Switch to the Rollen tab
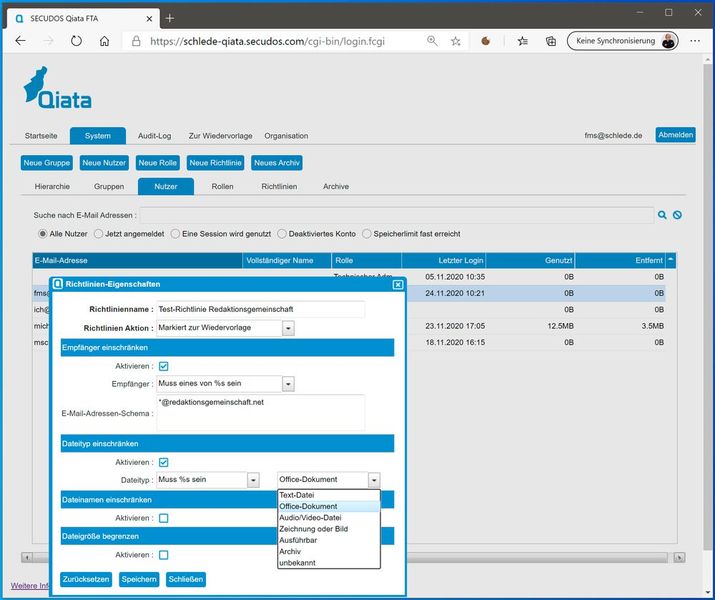Screen dimensions: 715x600 pyautogui.click(x=222, y=186)
